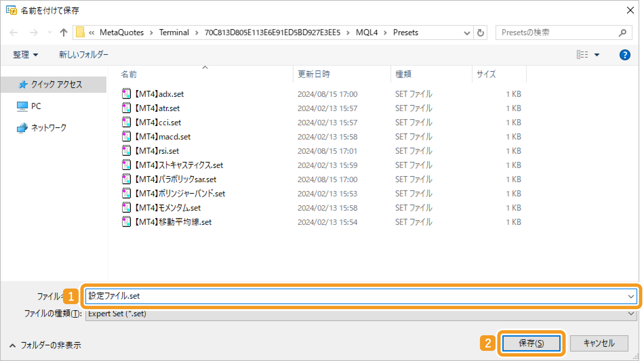Click the 保存(S) button
The height and width of the screenshot is (361, 644).
[x=531, y=343]
